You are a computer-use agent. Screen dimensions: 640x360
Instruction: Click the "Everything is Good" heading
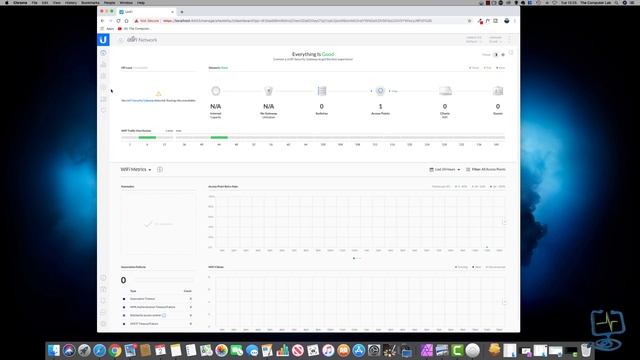(x=313, y=54)
